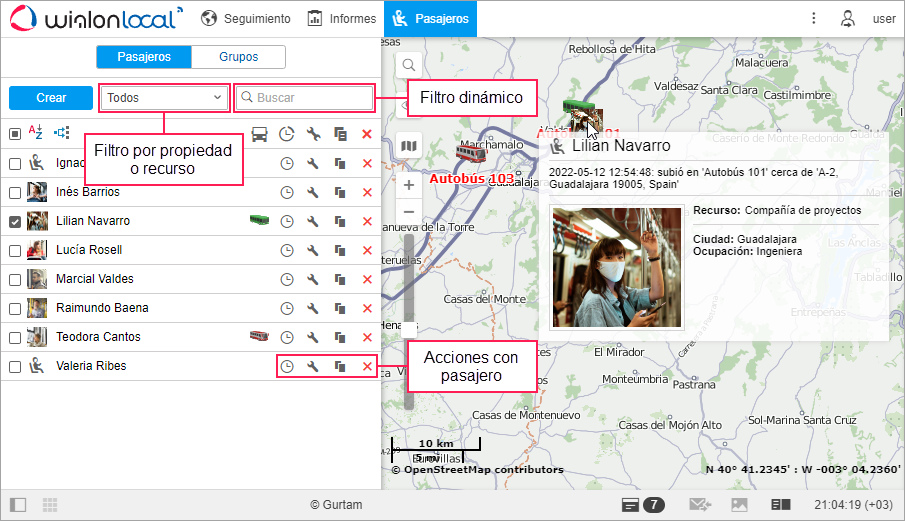This screenshot has width=905, height=521.
Task: Click the map layers icon
Action: (409, 146)
